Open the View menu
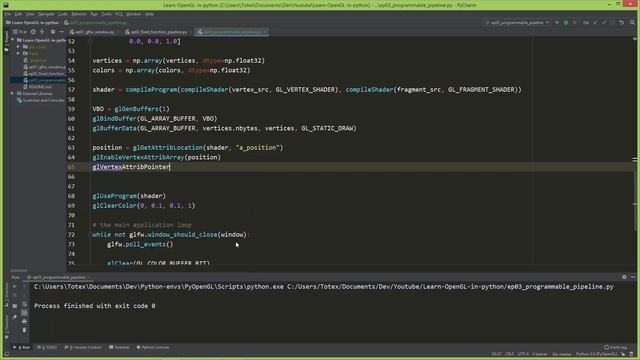The height and width of the screenshot is (360, 640). pos(30,14)
